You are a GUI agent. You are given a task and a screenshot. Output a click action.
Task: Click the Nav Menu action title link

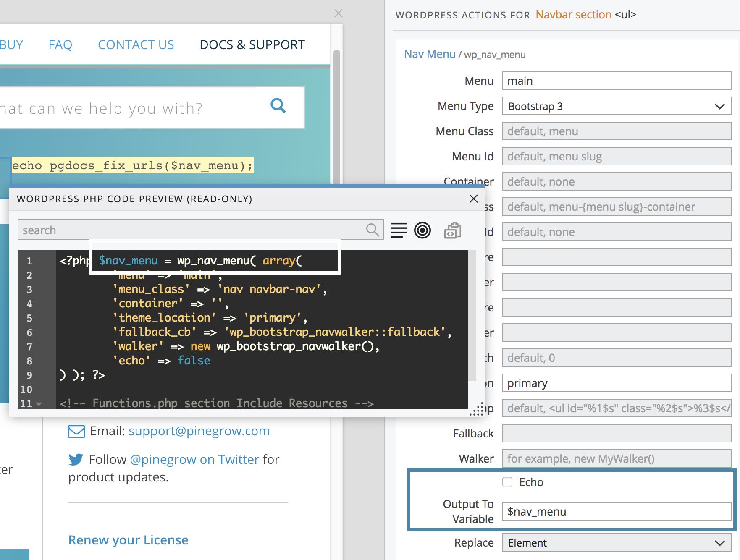pos(430,54)
